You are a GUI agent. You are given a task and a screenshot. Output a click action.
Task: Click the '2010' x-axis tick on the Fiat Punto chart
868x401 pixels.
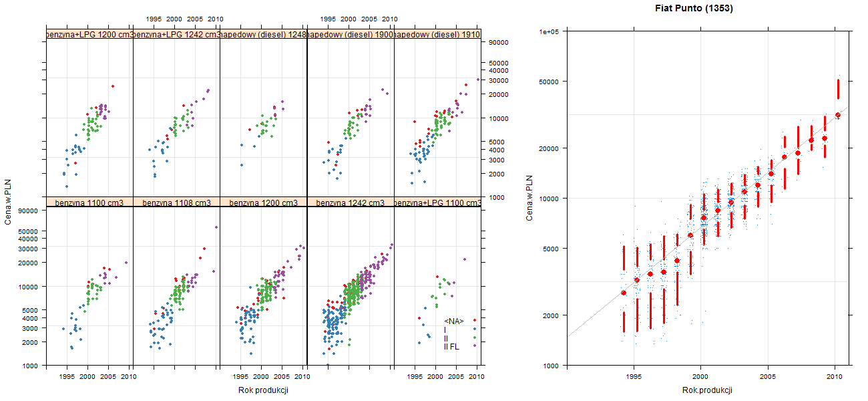pyautogui.click(x=835, y=377)
